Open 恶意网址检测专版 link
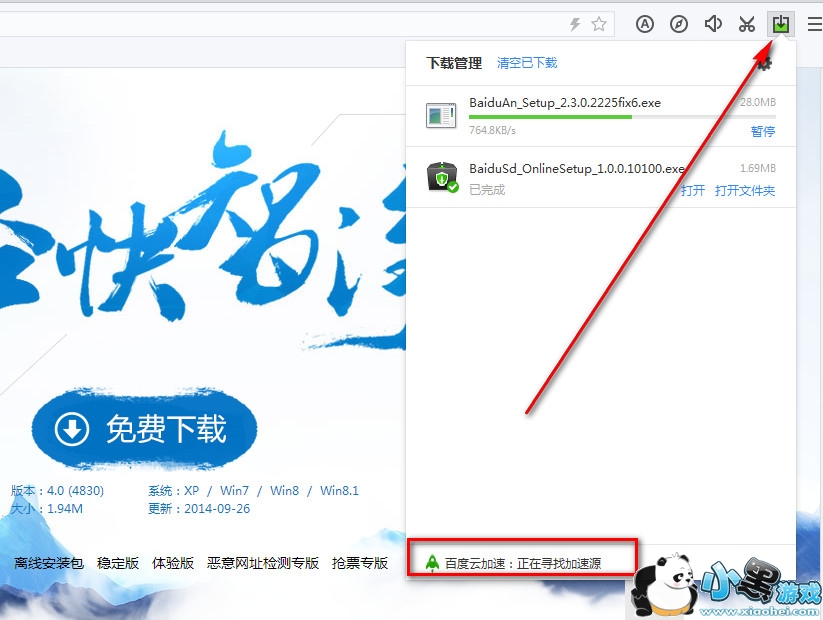Viewport: 823px width, 620px height. (x=262, y=563)
